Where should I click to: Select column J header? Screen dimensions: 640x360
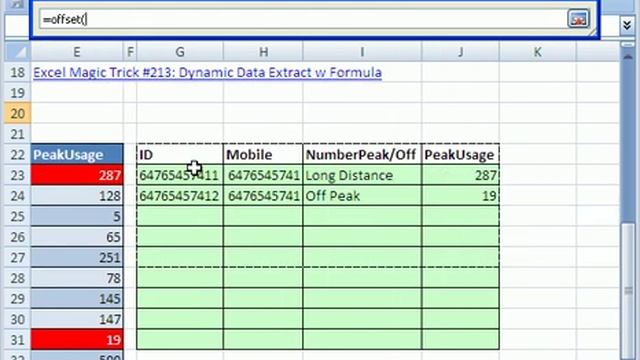pyautogui.click(x=460, y=52)
